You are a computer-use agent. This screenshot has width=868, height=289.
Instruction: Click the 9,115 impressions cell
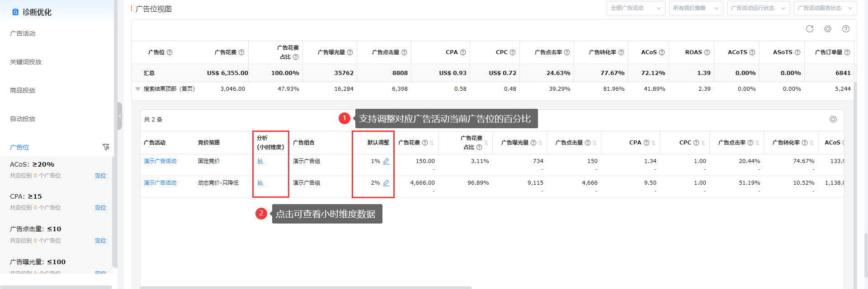click(535, 183)
